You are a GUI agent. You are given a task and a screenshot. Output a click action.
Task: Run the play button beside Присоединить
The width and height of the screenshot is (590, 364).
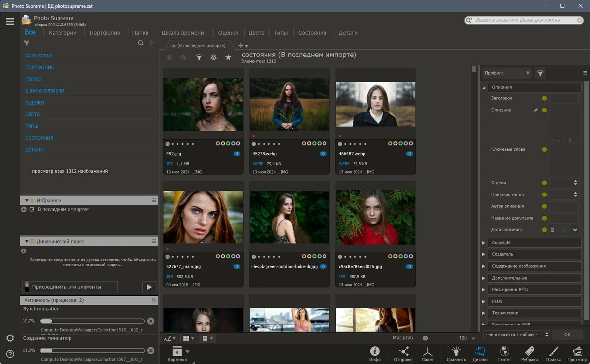click(149, 287)
